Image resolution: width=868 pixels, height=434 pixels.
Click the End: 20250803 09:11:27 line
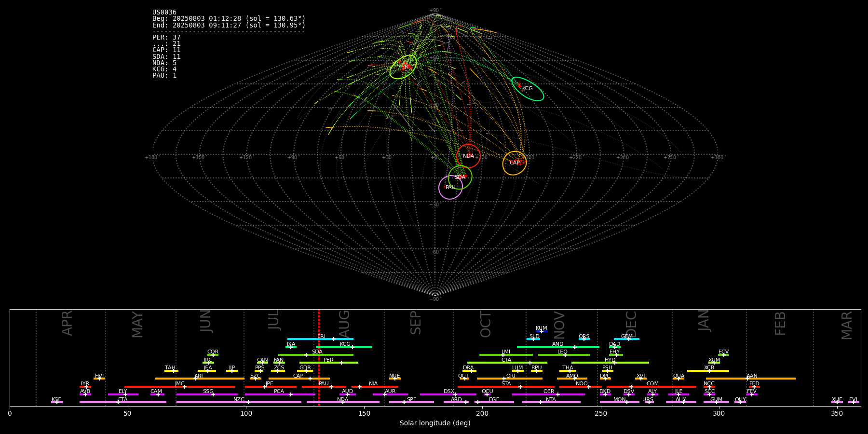pyautogui.click(x=229, y=25)
